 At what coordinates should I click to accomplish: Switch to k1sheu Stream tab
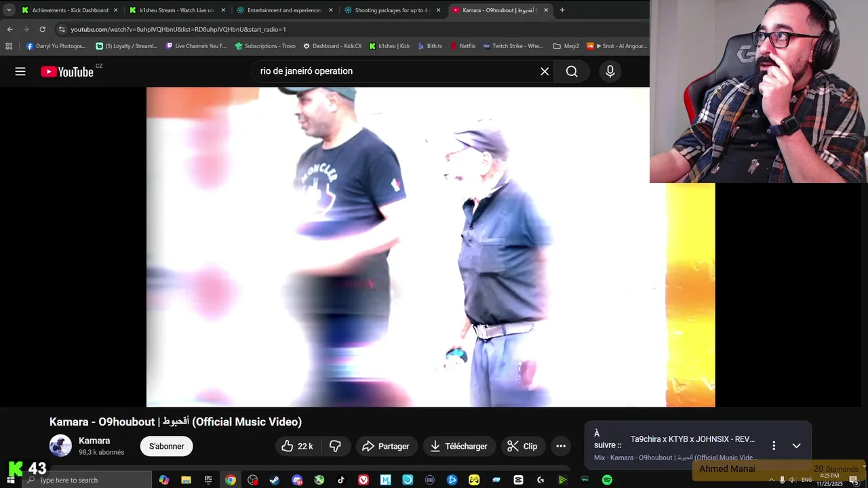pos(176,10)
